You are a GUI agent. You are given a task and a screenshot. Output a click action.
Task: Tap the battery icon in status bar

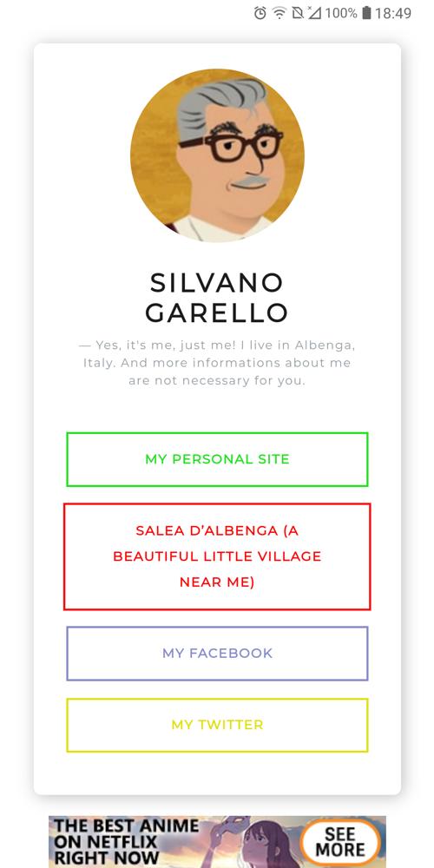coord(366,13)
